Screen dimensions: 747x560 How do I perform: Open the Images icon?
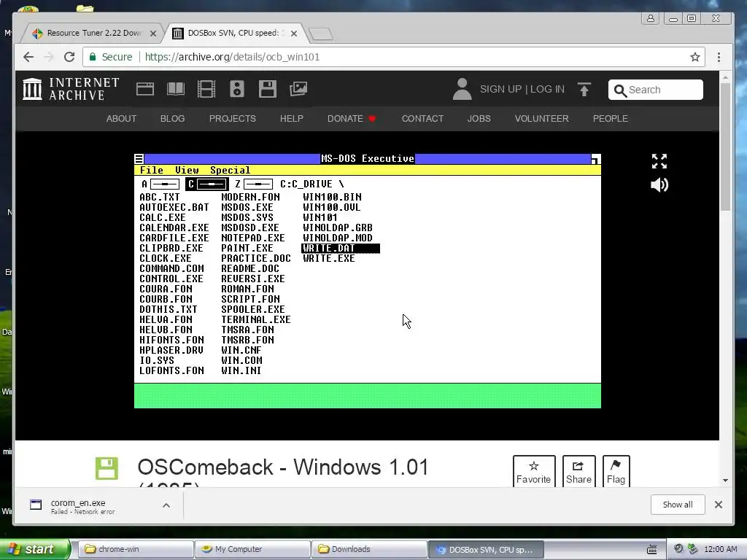click(x=298, y=89)
